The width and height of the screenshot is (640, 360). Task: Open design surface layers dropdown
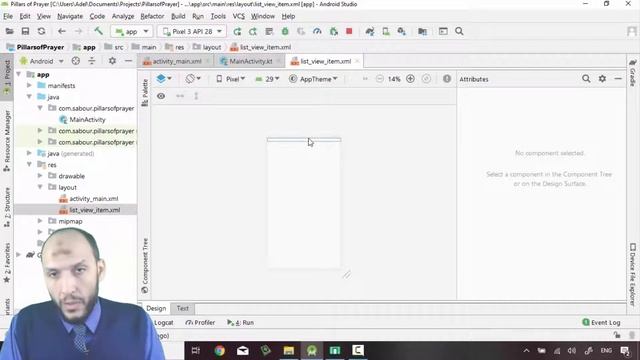[164, 79]
